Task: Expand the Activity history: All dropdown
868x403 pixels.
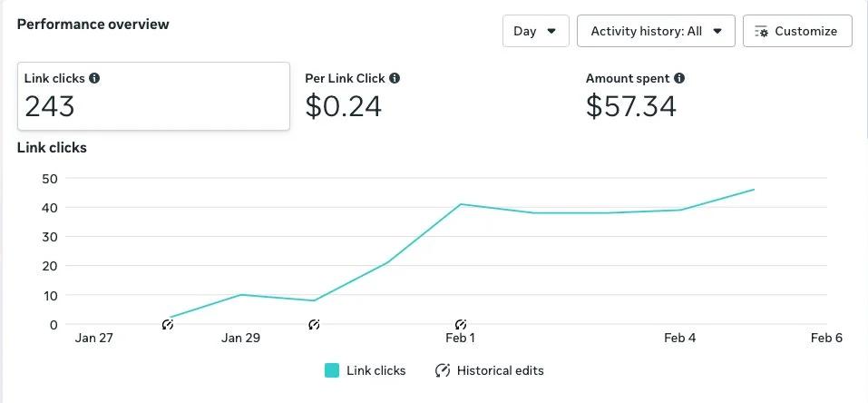Action: 656,31
